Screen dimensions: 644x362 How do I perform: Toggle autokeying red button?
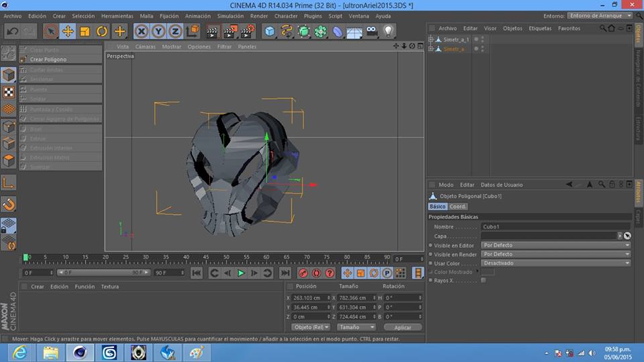click(x=316, y=273)
